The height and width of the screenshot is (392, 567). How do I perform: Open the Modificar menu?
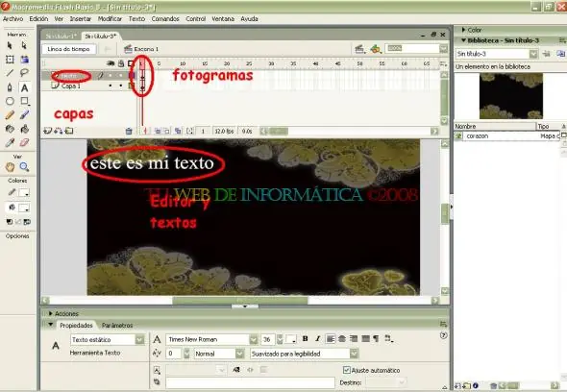pos(110,19)
